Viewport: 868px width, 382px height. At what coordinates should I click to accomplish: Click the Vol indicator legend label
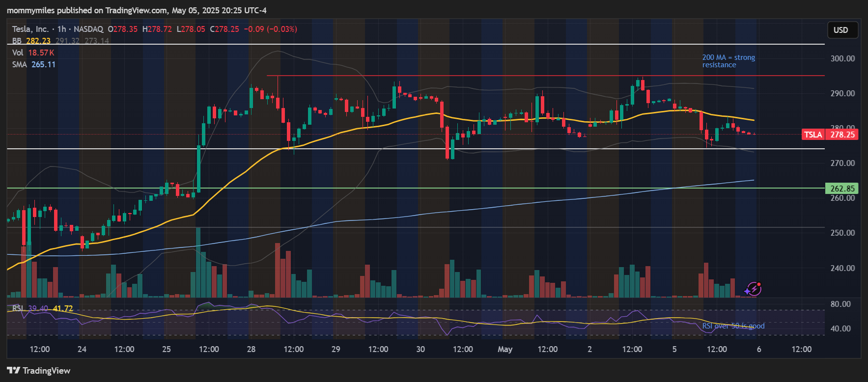18,53
